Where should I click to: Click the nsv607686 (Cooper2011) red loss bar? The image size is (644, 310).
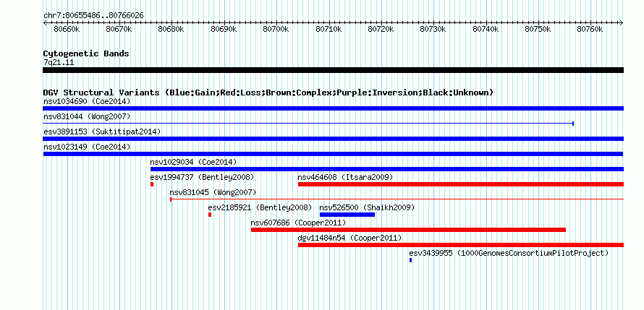click(408, 230)
